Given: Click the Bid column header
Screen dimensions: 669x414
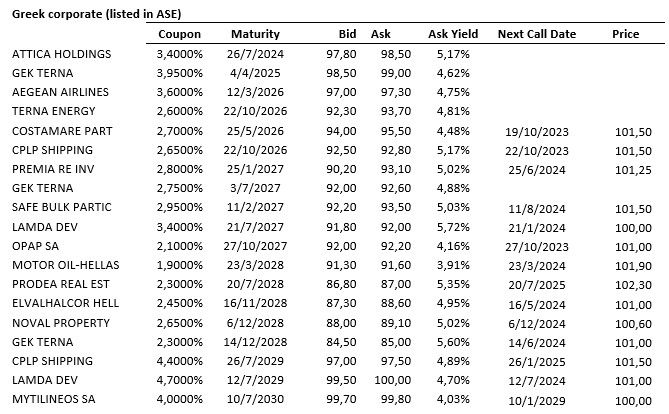Looking at the screenshot, I should [x=348, y=34].
